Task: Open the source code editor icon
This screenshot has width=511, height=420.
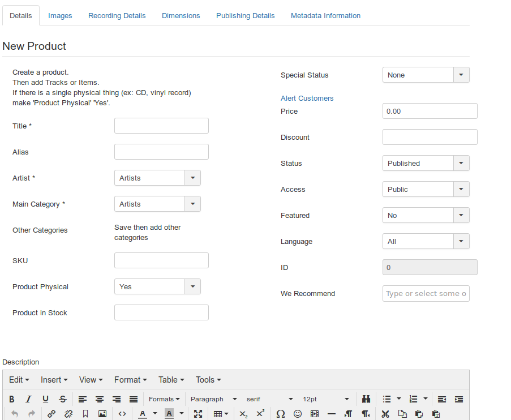Action: [121, 414]
